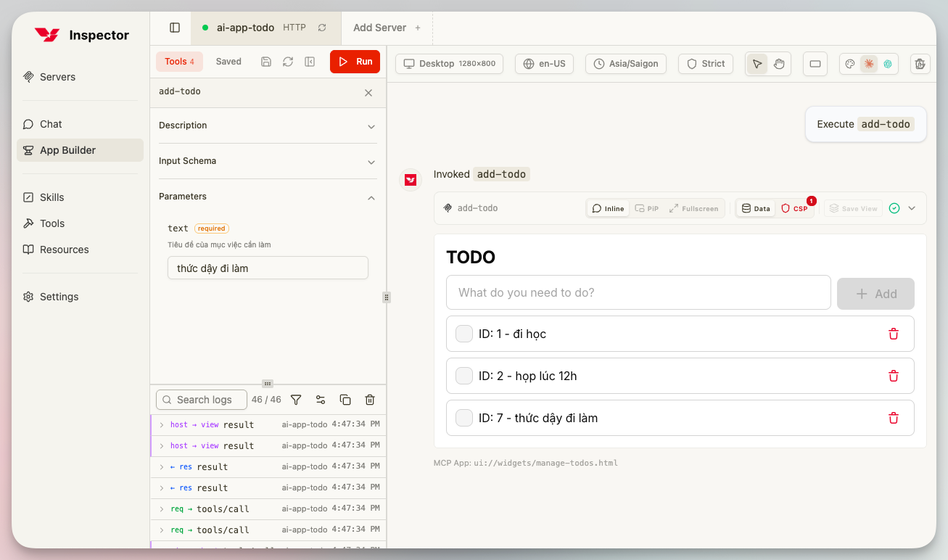Delete todo 'ID: 1 - đi học'
The image size is (948, 560).
[x=894, y=334]
